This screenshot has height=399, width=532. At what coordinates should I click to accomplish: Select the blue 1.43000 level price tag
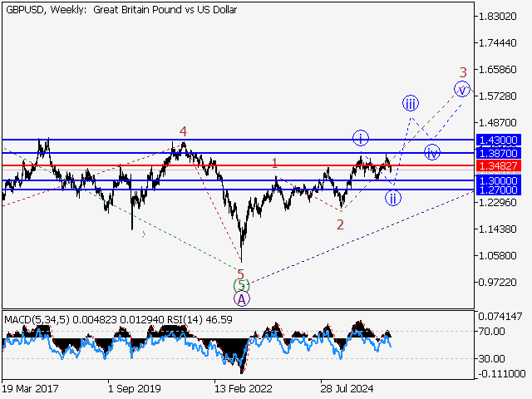coord(498,140)
